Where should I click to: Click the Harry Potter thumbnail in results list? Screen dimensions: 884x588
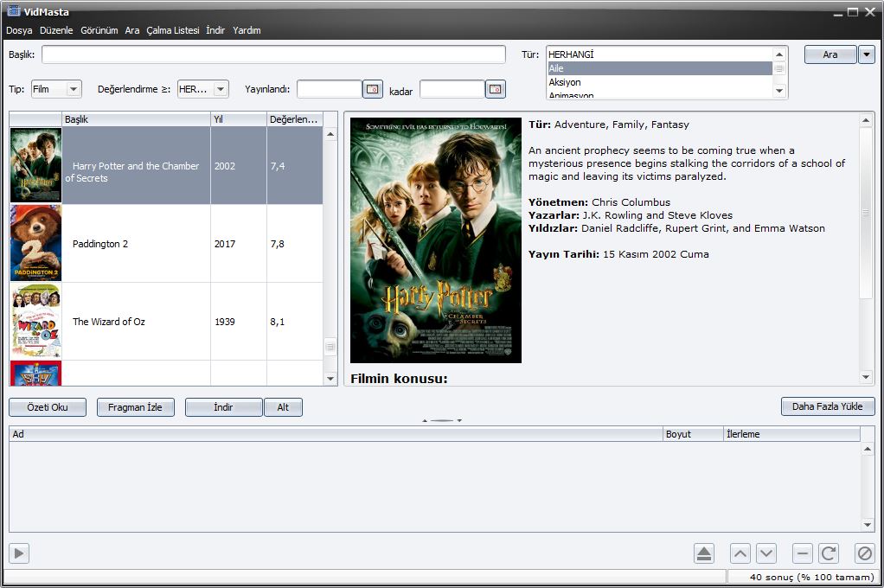click(35, 165)
